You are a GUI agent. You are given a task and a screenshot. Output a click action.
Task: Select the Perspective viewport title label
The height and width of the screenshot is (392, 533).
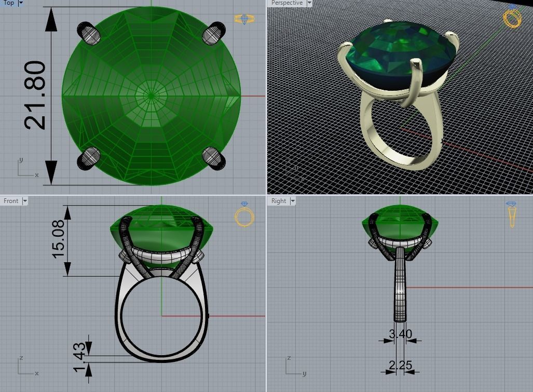[x=287, y=3]
